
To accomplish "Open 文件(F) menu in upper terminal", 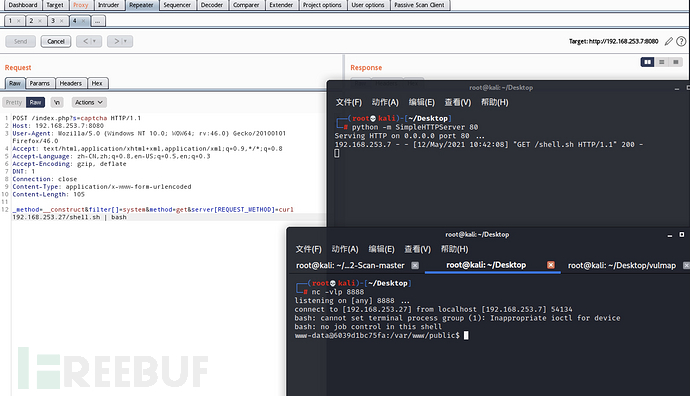I will click(349, 102).
